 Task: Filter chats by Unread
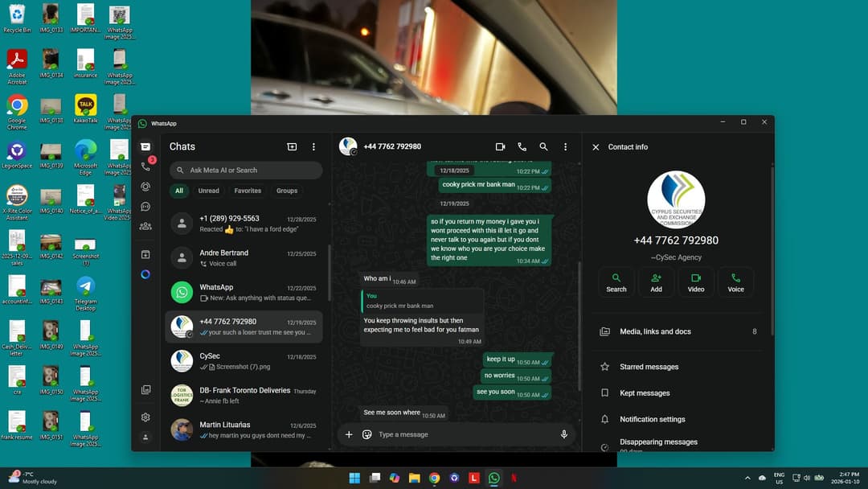[209, 191]
